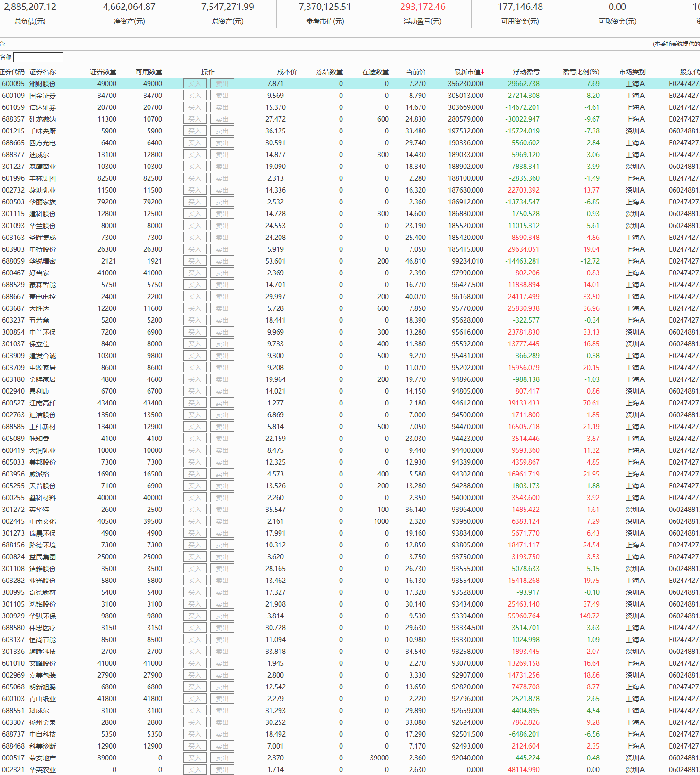Click 卖出 for 华骐环保 position
This screenshot has width=700, height=775.
[222, 616]
